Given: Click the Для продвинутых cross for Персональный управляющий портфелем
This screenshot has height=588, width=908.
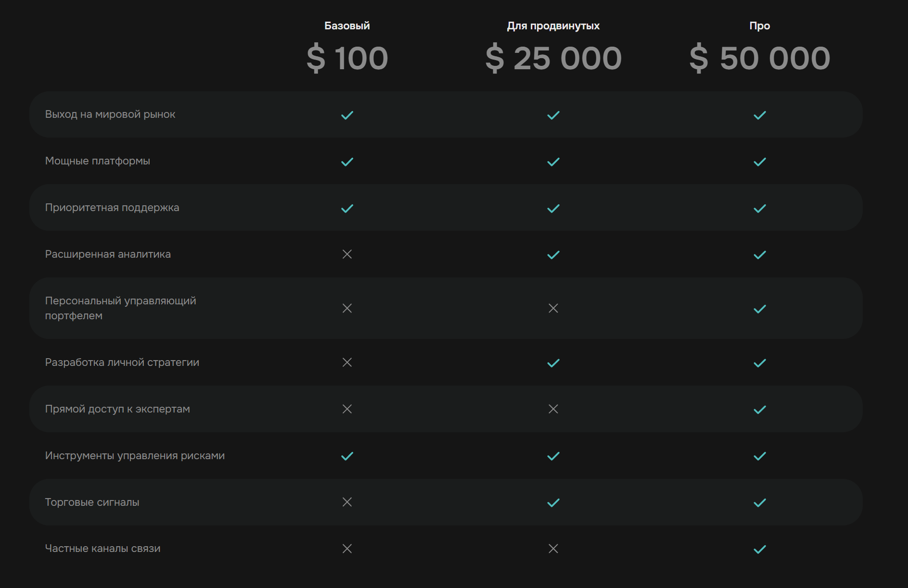Looking at the screenshot, I should coord(553,308).
